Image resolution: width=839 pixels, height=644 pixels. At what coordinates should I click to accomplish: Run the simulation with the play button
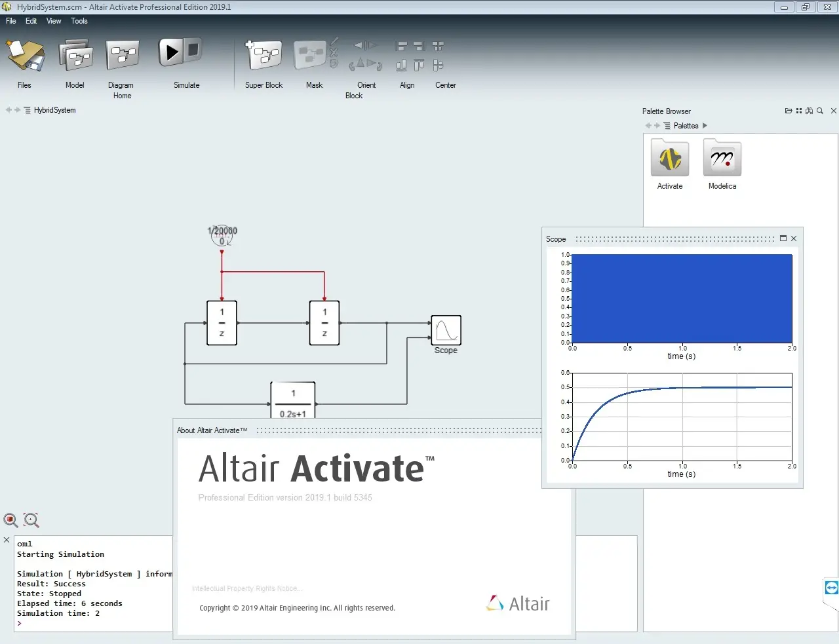tap(172, 52)
